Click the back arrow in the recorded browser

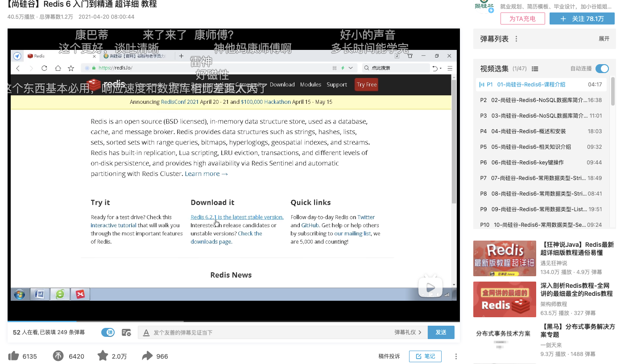coord(18,68)
